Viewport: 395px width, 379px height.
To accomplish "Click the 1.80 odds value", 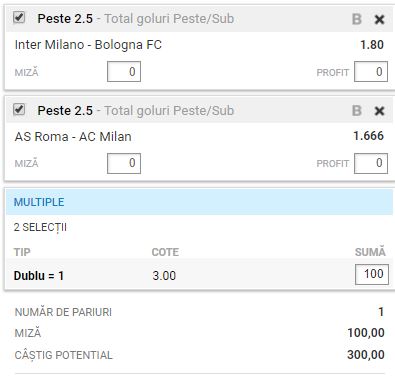I will [x=372, y=45].
